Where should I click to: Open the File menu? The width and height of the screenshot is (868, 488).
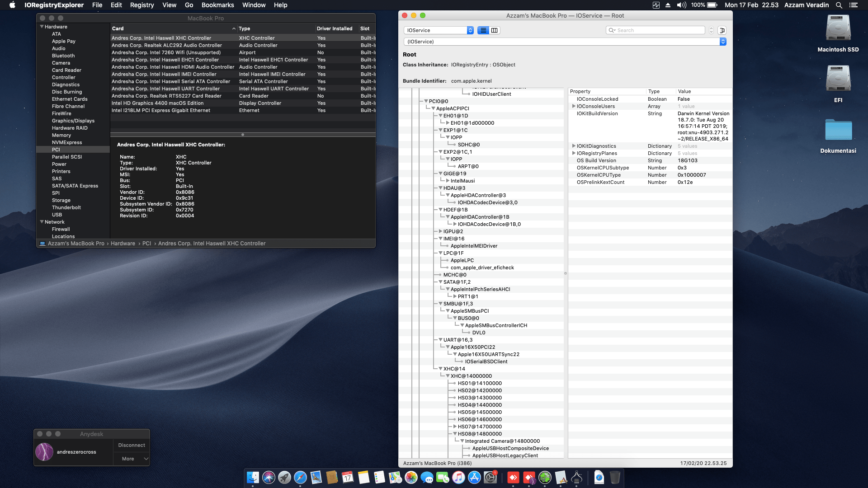[x=97, y=5]
